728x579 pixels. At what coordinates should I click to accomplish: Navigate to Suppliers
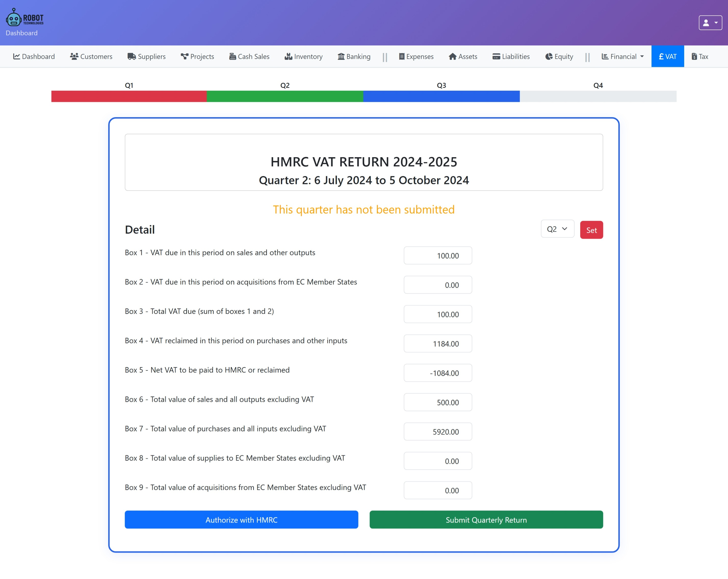pos(147,56)
